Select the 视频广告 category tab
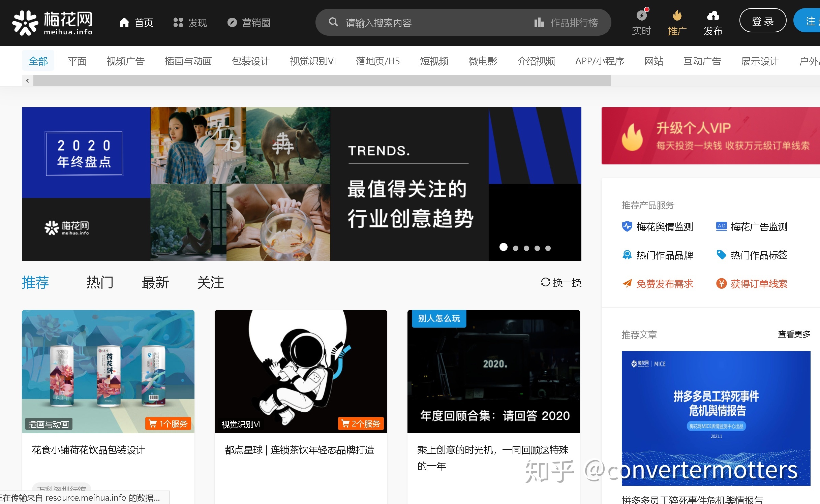 click(x=125, y=61)
